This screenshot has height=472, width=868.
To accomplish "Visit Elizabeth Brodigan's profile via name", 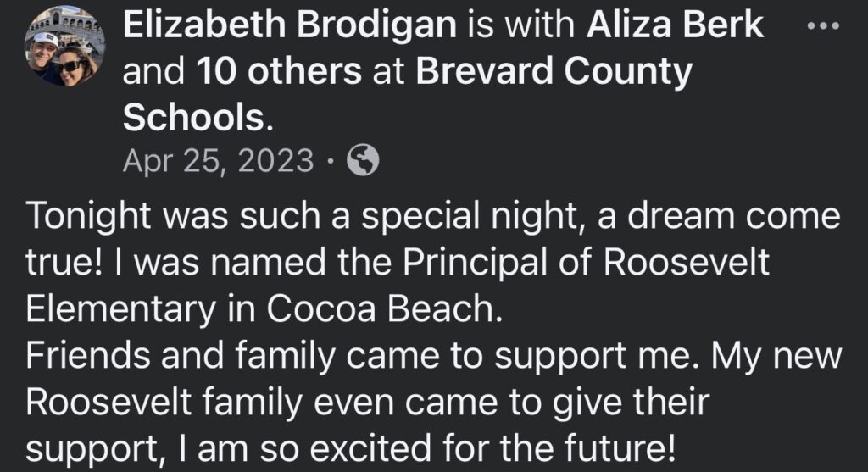I will click(291, 27).
